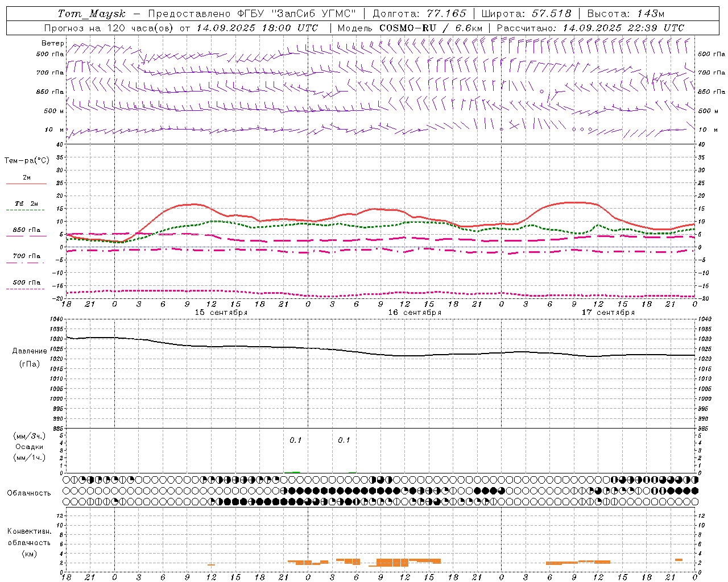
Task: Click the red 2m temperature curve peak on 17 сентября
Action: coord(574,202)
